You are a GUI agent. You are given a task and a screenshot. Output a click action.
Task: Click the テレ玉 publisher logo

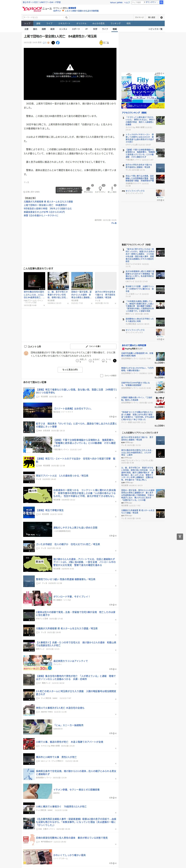[104, 43]
